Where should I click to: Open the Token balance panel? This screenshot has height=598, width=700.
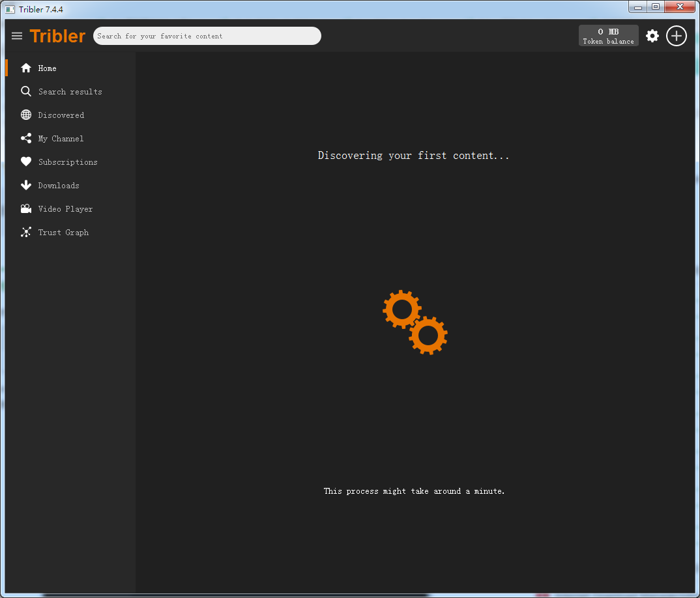pos(608,36)
